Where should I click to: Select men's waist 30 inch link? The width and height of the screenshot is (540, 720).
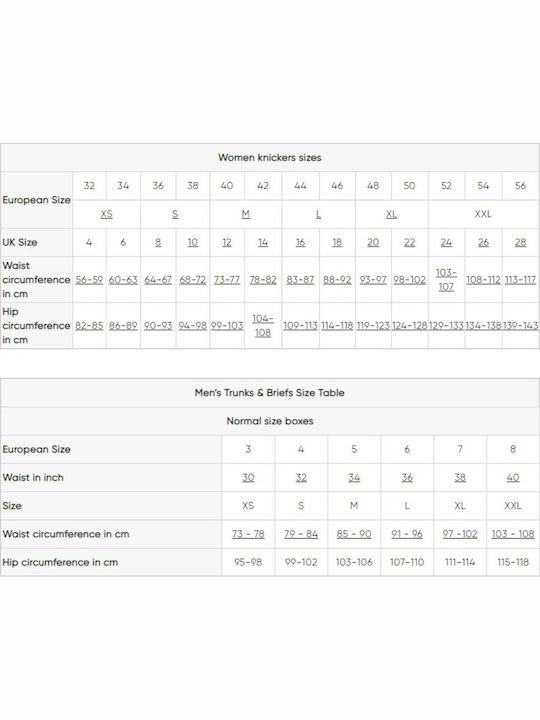[248, 478]
